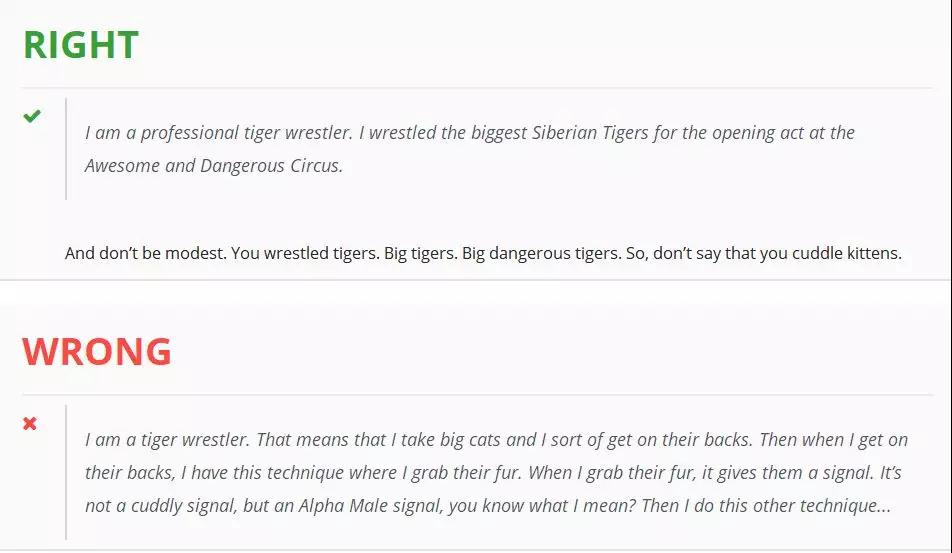This screenshot has height=553, width=952.
Task: Click the vertical bar beside the RIGHT quote
Action: (x=66, y=149)
